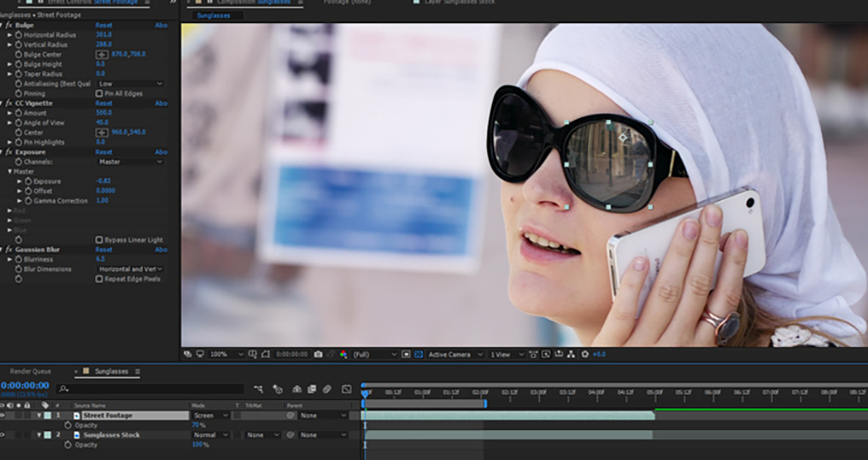Open 100% magnification dropdown

[x=227, y=354]
